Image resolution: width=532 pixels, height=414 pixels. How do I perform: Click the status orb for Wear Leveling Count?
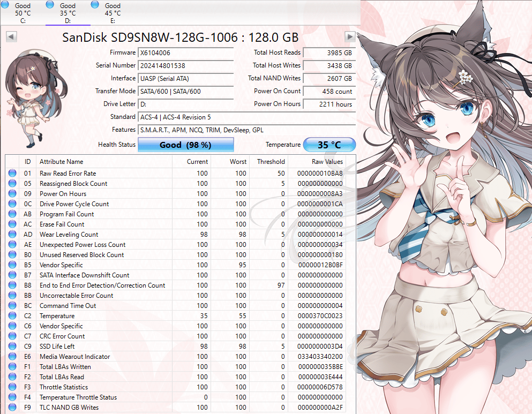12,234
